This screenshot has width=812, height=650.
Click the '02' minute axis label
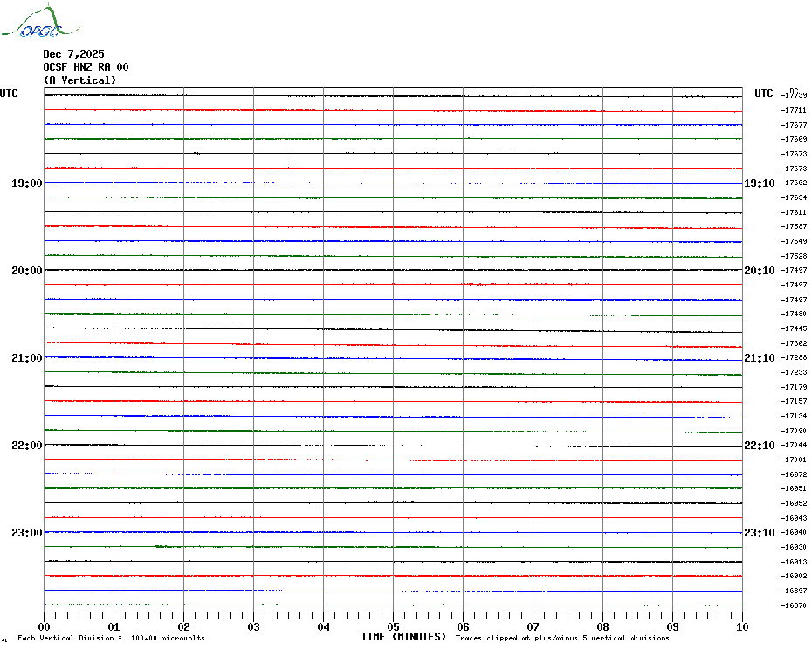184,626
